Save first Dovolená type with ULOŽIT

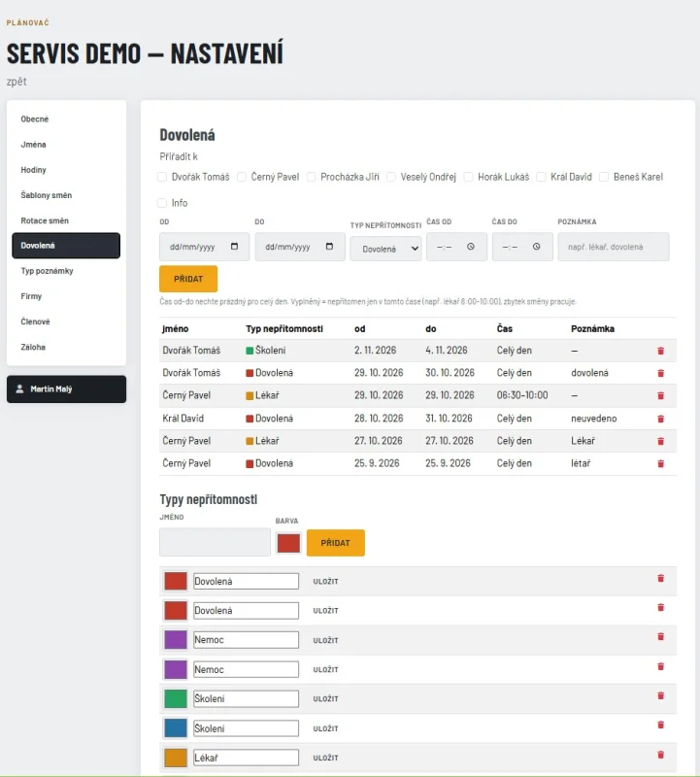pos(325,582)
